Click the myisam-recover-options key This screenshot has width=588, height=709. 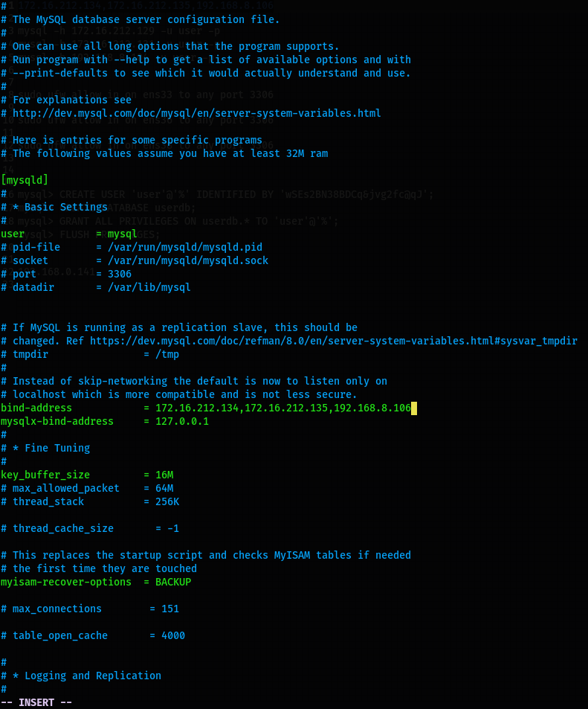(66, 582)
